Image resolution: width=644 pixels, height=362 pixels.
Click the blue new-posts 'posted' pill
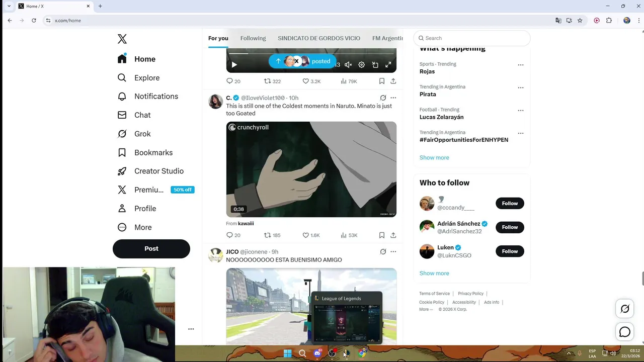302,61
